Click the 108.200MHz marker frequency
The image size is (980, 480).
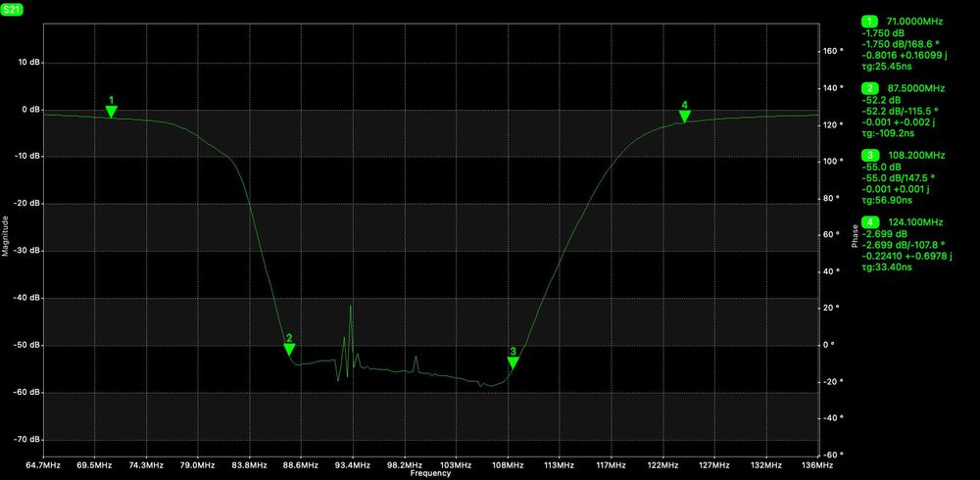916,155
